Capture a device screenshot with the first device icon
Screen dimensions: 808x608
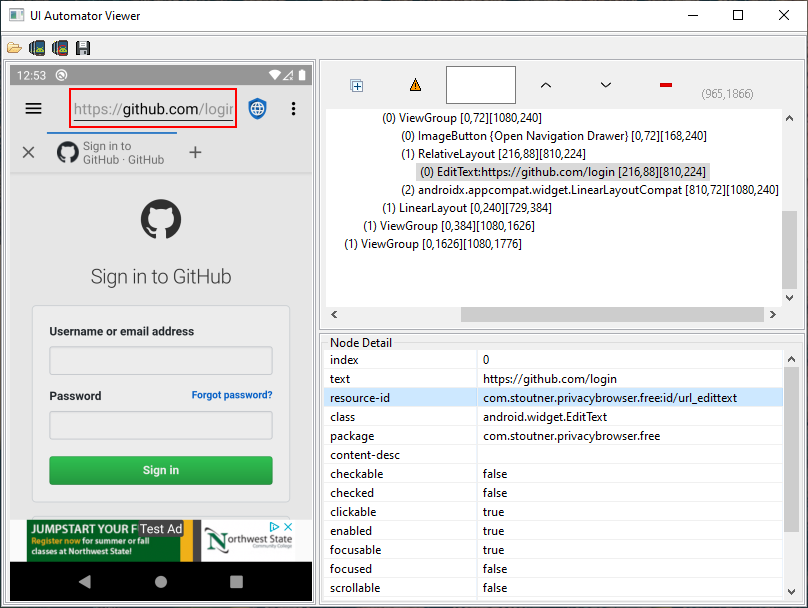37,48
